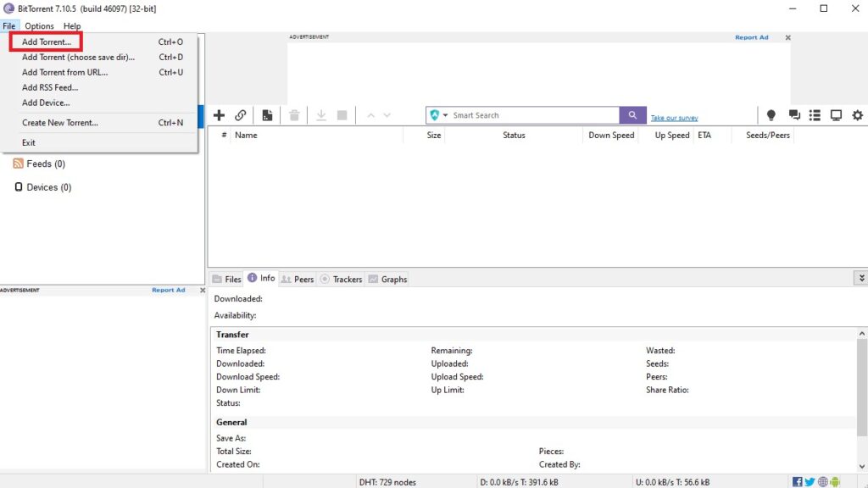Screen dimensions: 868x488
Task: Open Preferences via the gear icon
Action: coord(858,115)
